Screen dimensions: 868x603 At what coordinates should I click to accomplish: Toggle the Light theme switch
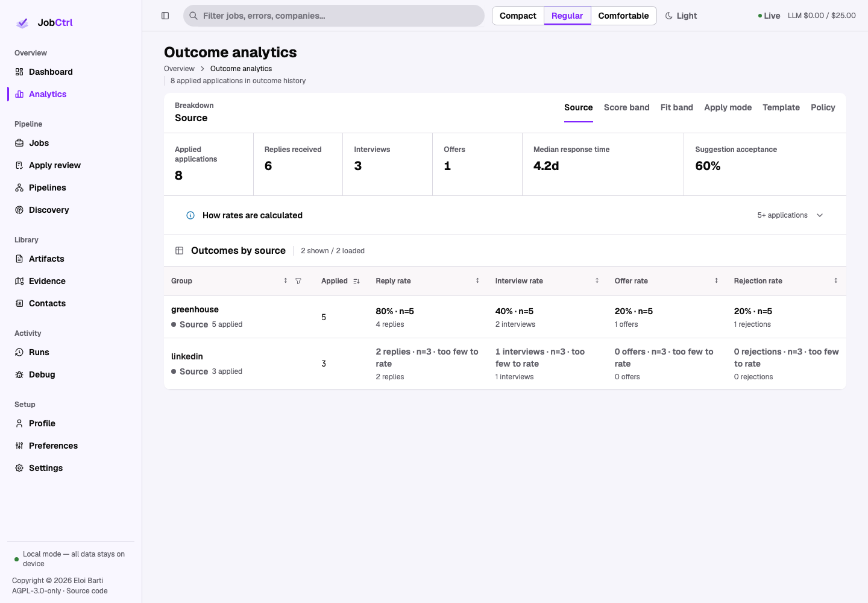681,16
